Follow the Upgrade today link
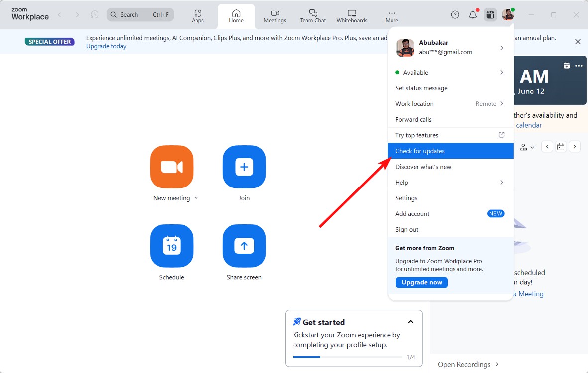588x373 pixels. coord(106,46)
